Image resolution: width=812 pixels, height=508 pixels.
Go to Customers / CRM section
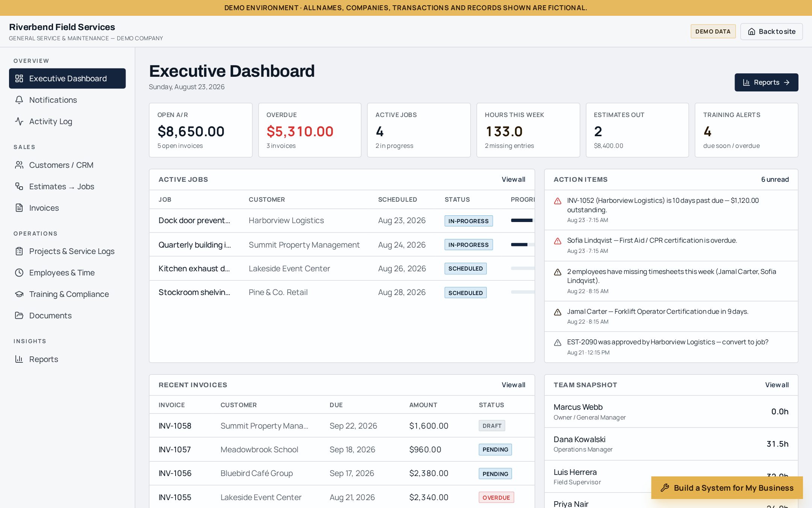[x=67, y=165]
